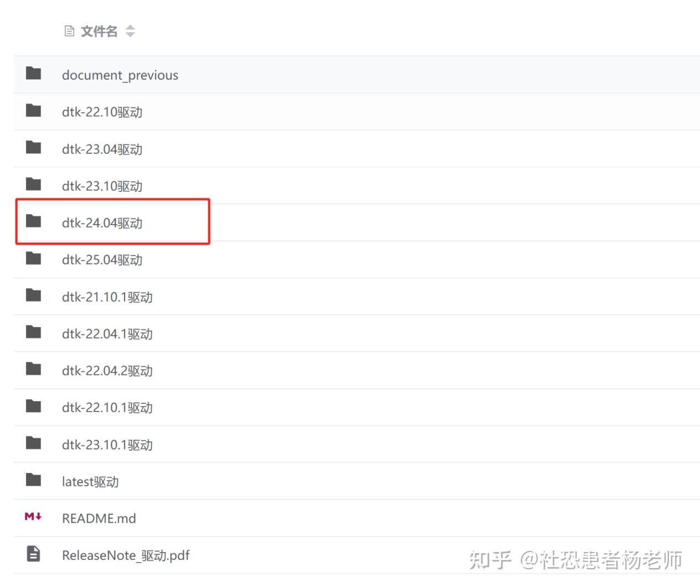Open the ReleaseNote_驱动.pdf file
The image size is (700, 588).
126,554
